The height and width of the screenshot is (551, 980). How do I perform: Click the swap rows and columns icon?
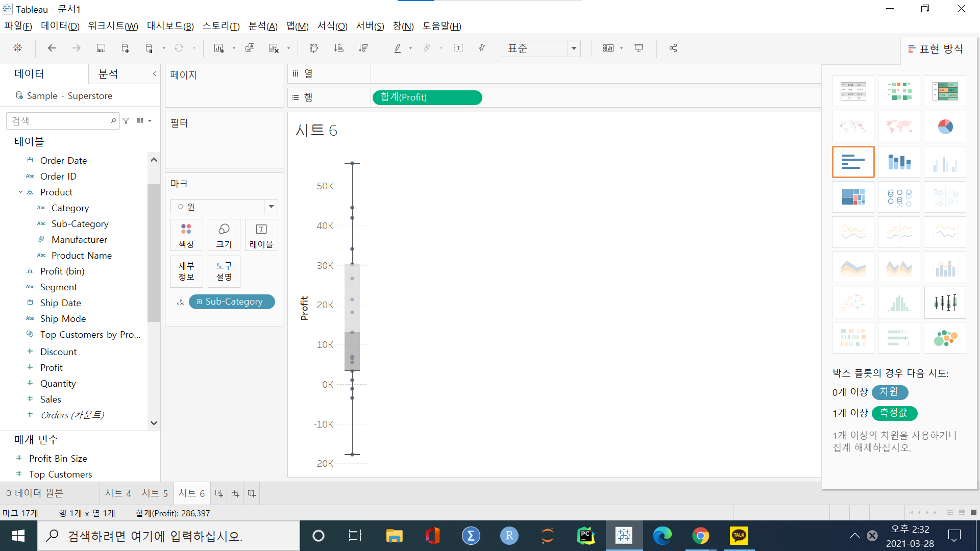(314, 48)
